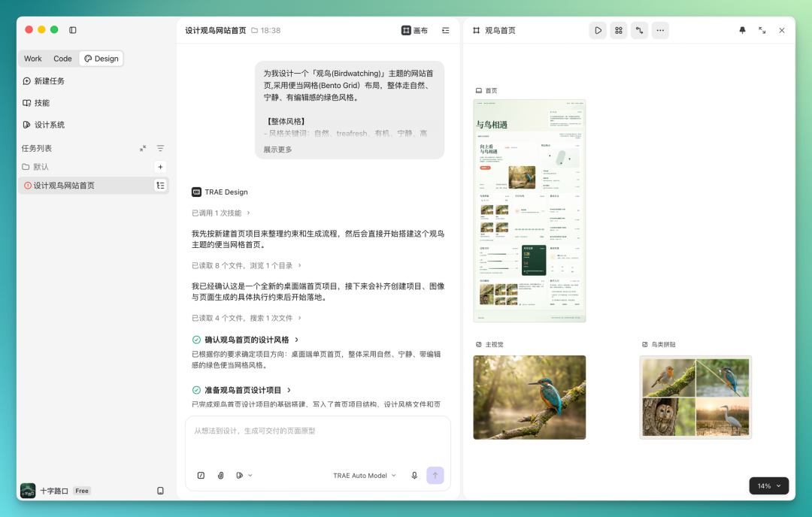The height and width of the screenshot is (517, 812).
Task: Open the 14% zoom level dropdown
Action: point(769,486)
